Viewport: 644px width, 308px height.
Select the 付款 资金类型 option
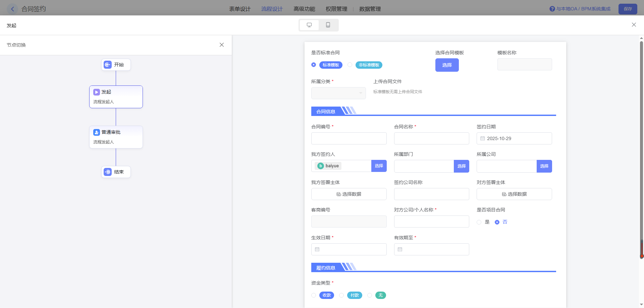click(341, 295)
